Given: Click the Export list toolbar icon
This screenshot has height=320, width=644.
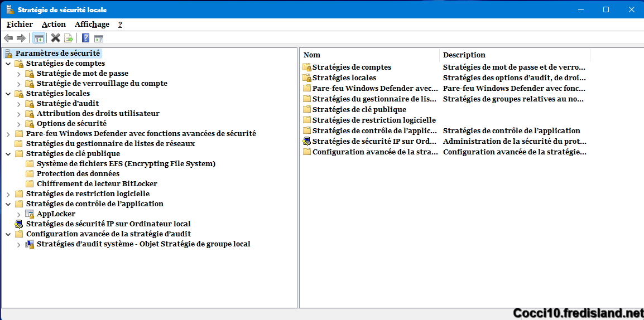Looking at the screenshot, I should (x=69, y=38).
